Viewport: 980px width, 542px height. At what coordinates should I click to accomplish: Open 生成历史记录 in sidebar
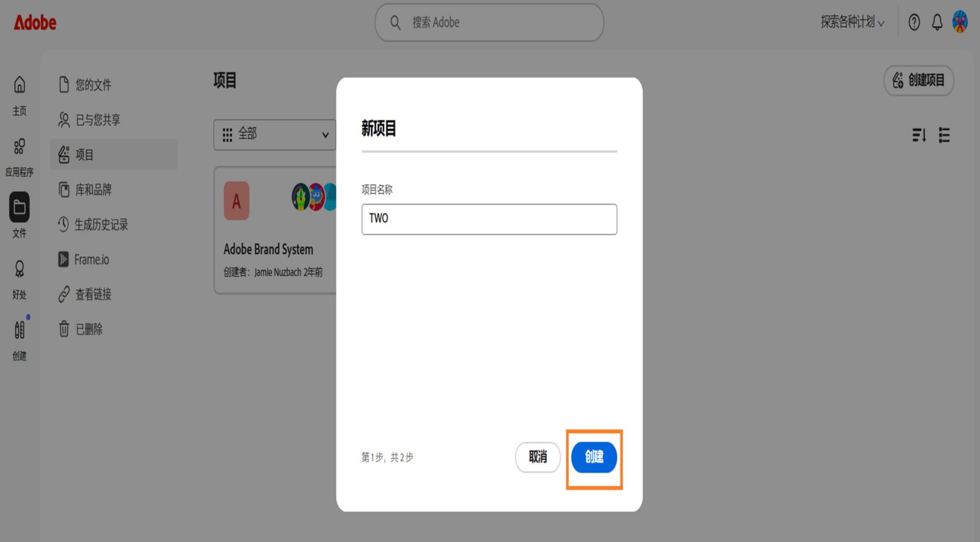click(x=114, y=224)
